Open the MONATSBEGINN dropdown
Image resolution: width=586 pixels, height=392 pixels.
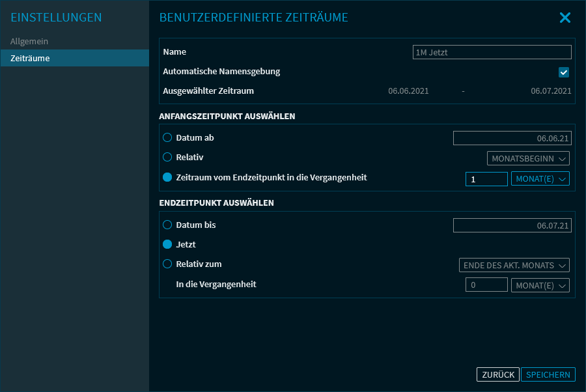[528, 158]
